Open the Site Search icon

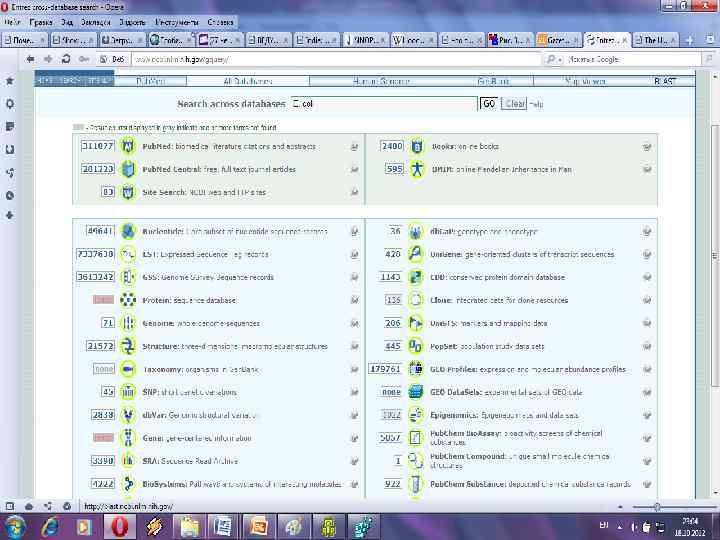coord(128,192)
